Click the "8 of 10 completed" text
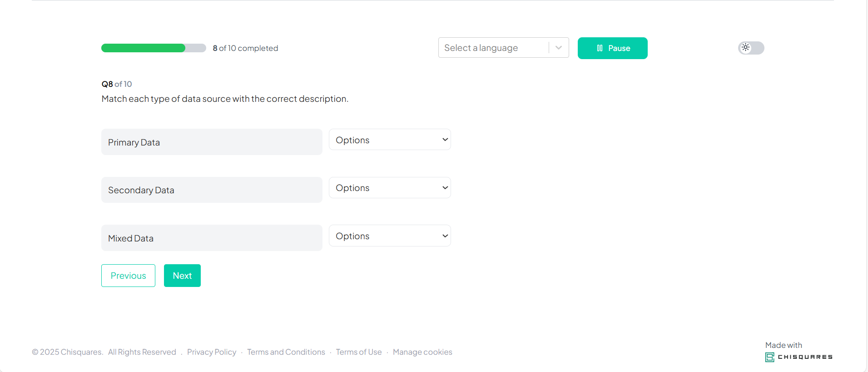Screen dimensions: 868x372 tap(245, 48)
